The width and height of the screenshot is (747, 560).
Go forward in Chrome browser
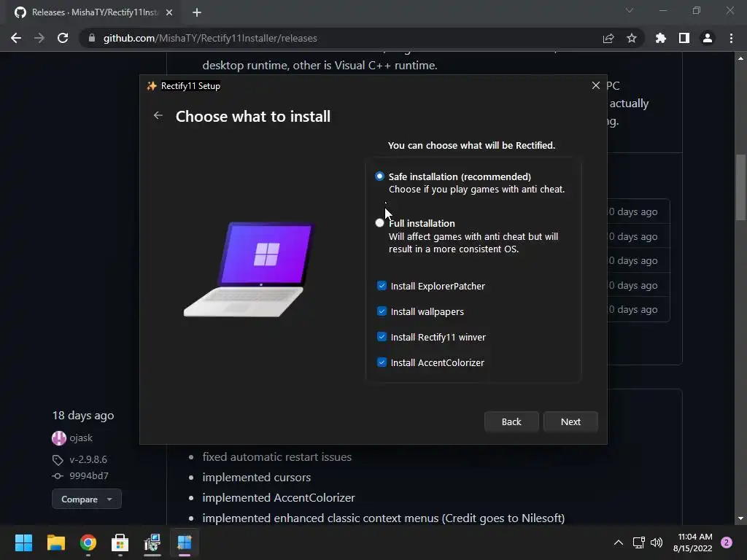point(39,38)
